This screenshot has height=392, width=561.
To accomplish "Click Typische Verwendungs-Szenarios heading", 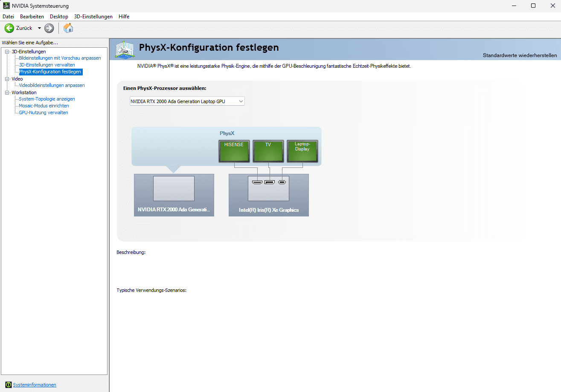I will click(151, 290).
